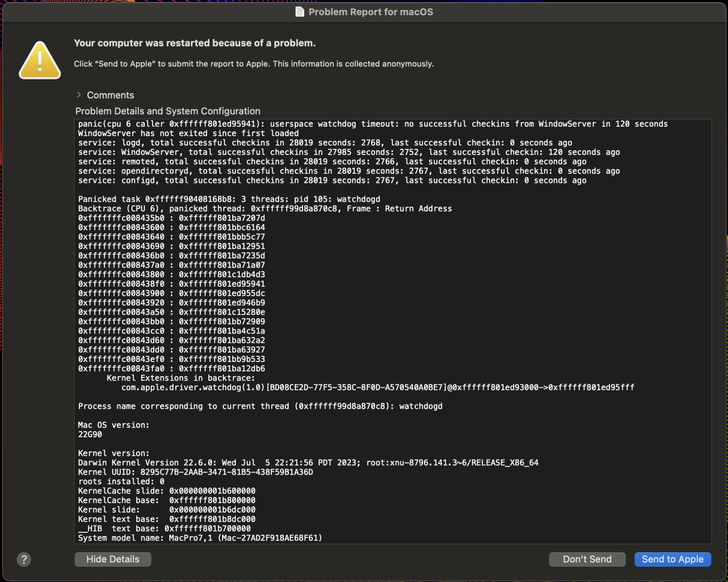Click the System model name MacPro7,1 line
The width and height of the screenshot is (728, 582).
click(x=200, y=538)
